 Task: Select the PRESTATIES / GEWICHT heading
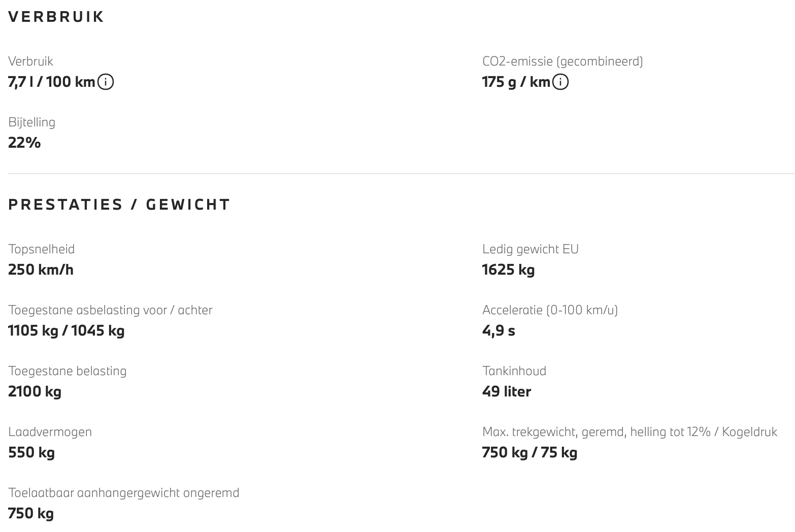119,205
